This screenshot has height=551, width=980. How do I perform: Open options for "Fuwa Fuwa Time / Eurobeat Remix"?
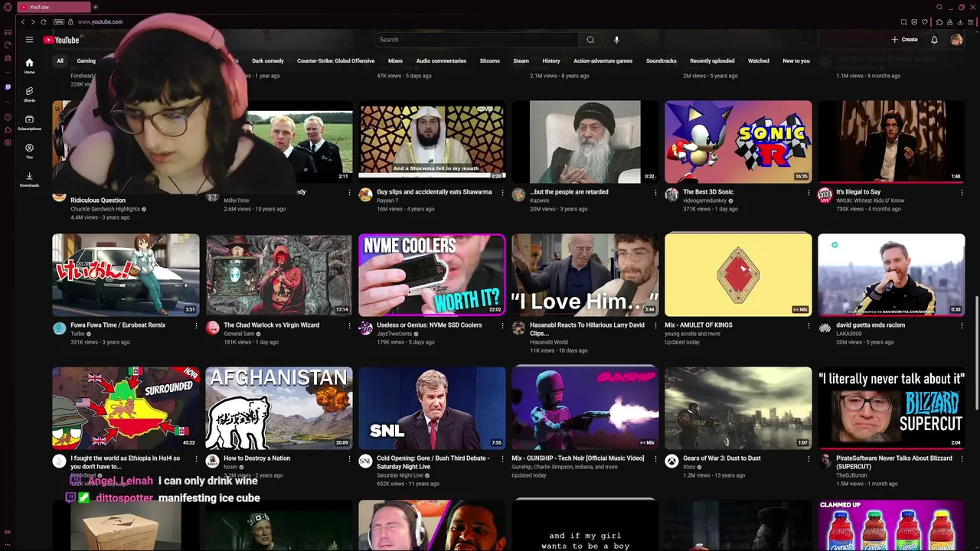tap(196, 326)
